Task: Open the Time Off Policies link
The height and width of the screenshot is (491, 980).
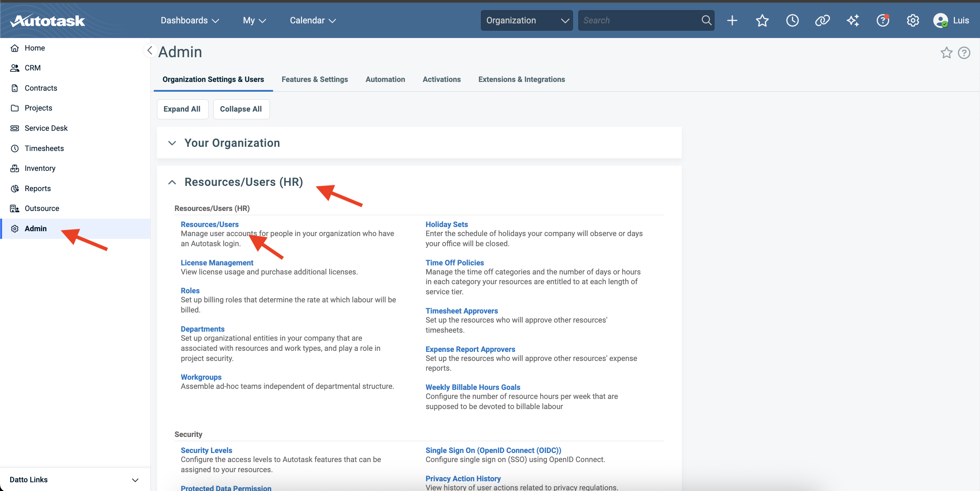Action: pos(455,263)
